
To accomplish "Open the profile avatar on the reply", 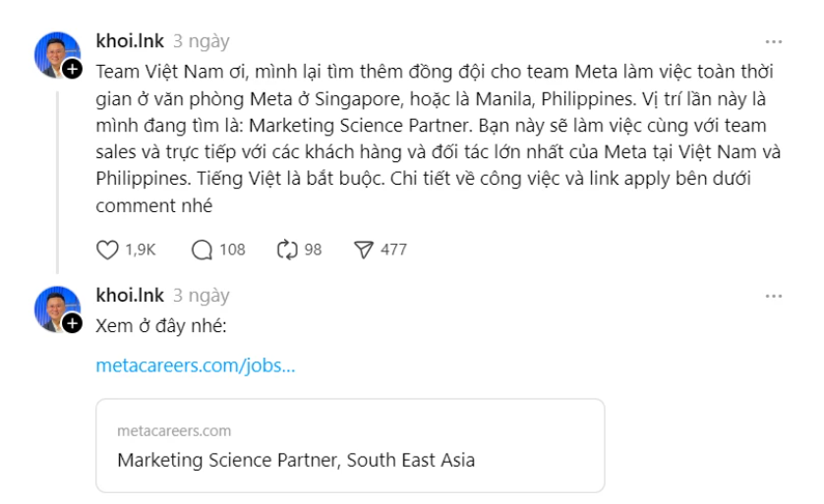I will pyautogui.click(x=56, y=308).
